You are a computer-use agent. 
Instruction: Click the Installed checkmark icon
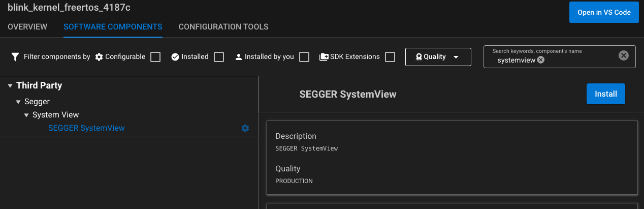click(x=175, y=57)
